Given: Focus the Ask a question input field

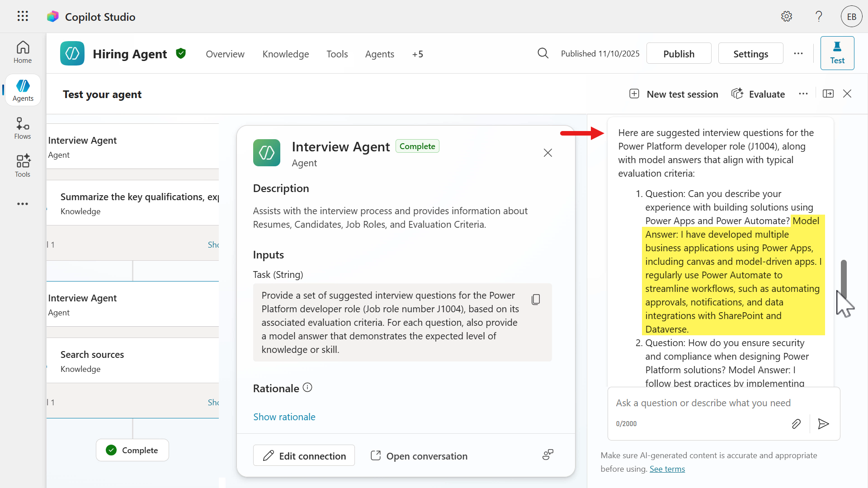Looking at the screenshot, I should click(703, 403).
